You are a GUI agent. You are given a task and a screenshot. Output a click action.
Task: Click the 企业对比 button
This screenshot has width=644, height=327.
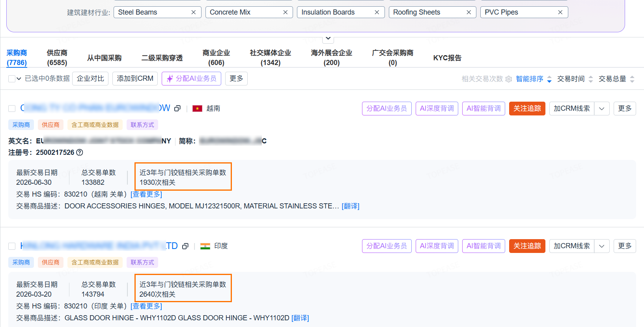pos(90,78)
